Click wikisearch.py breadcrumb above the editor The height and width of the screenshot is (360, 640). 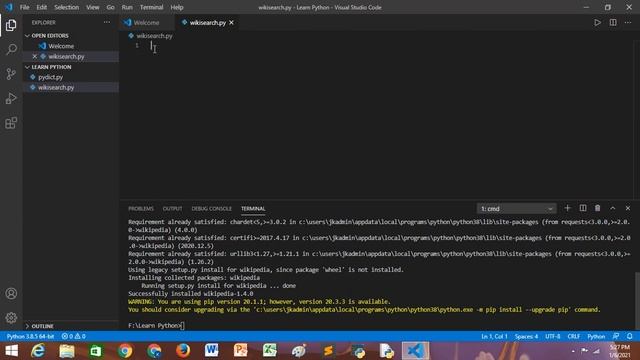(154, 36)
